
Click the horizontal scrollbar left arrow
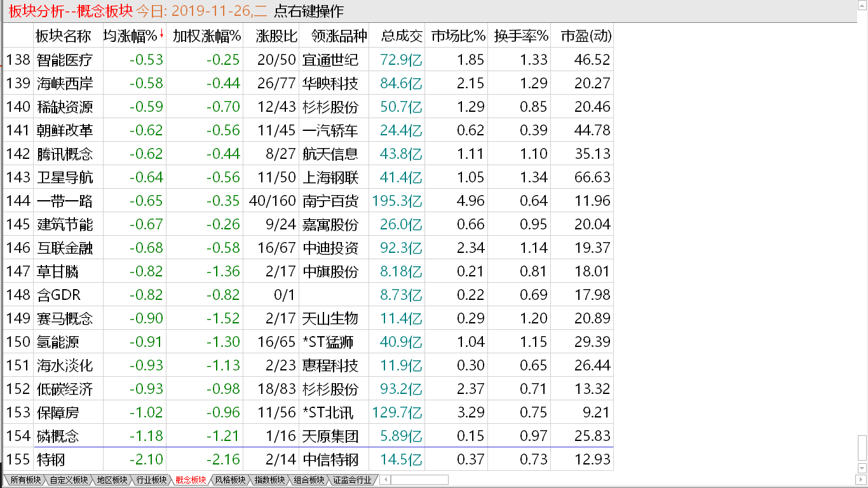tap(385, 480)
